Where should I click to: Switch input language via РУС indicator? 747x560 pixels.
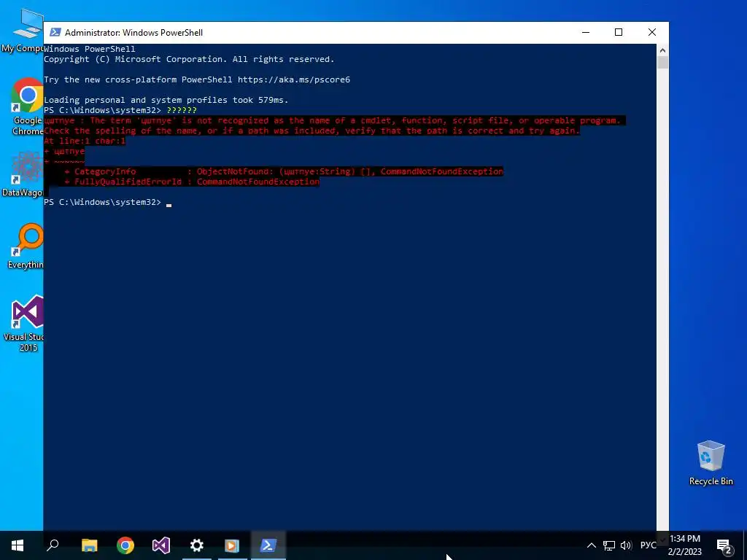[x=648, y=545]
